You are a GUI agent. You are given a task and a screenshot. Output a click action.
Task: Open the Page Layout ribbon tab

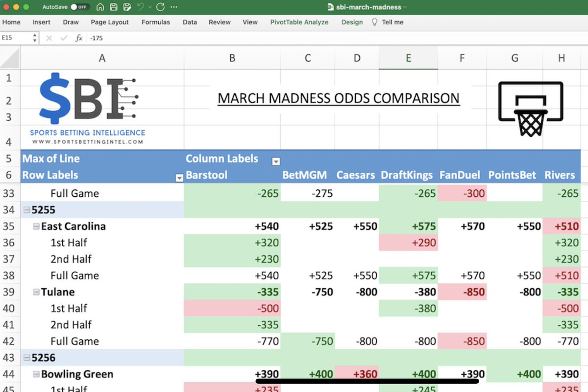pyautogui.click(x=110, y=22)
